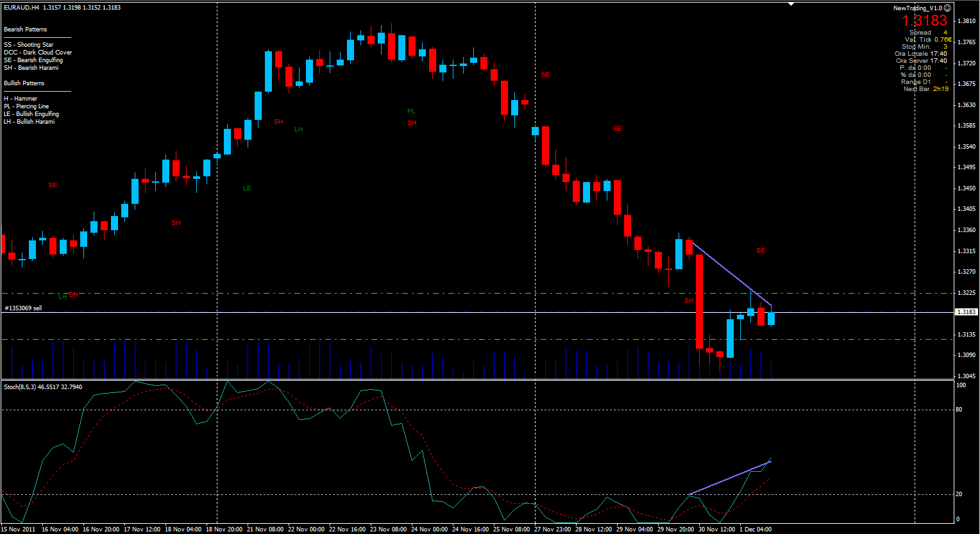Click the PL - Piercing Line legend entry
980x534 pixels.
(26, 106)
